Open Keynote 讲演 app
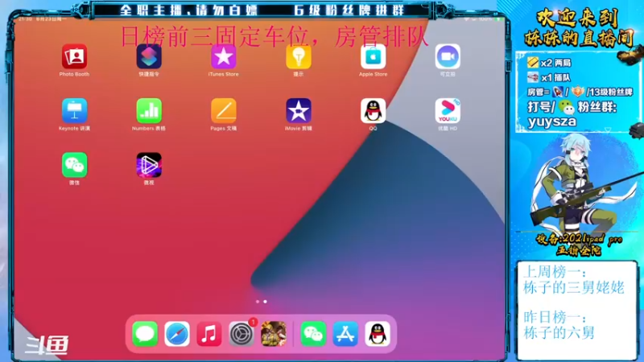This screenshot has width=644, height=362. pyautogui.click(x=74, y=111)
